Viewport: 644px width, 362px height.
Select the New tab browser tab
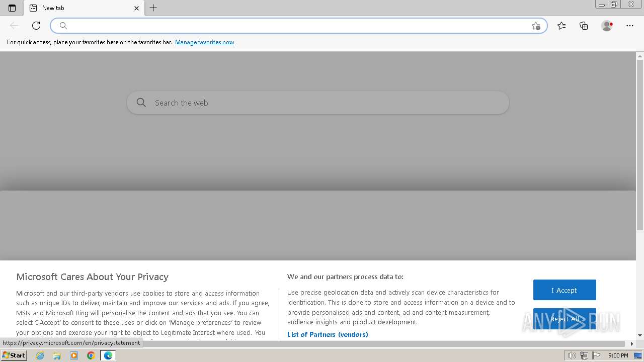coord(85,8)
